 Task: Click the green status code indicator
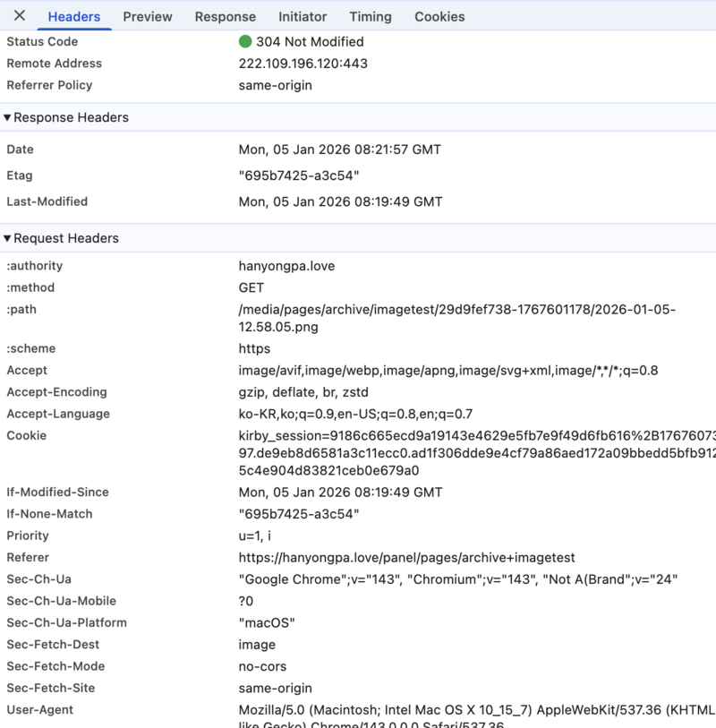[x=245, y=41]
